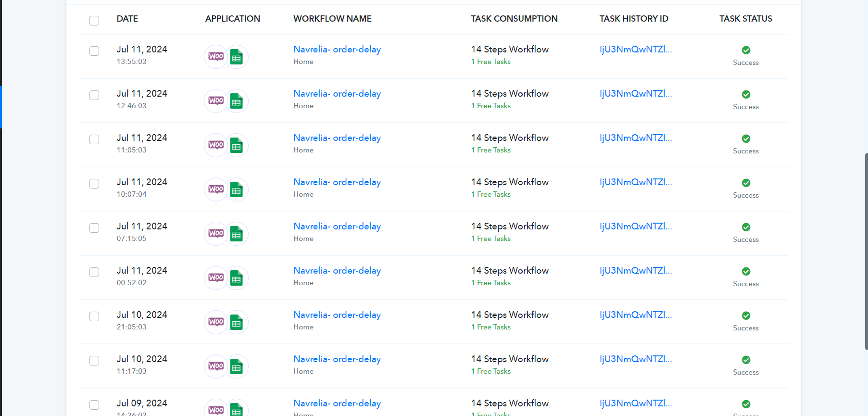Click the Google Sheets icon in the 13:55:03 row
868x416 pixels.
[237, 57]
